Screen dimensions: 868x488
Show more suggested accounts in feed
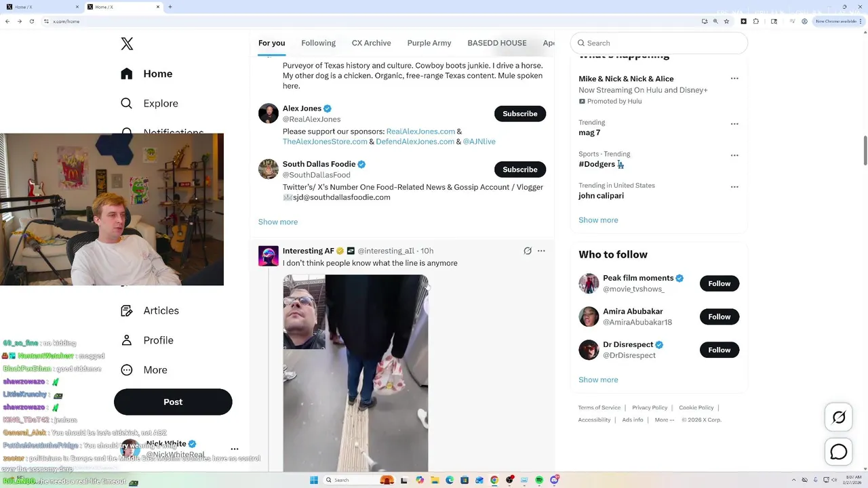(278, 222)
